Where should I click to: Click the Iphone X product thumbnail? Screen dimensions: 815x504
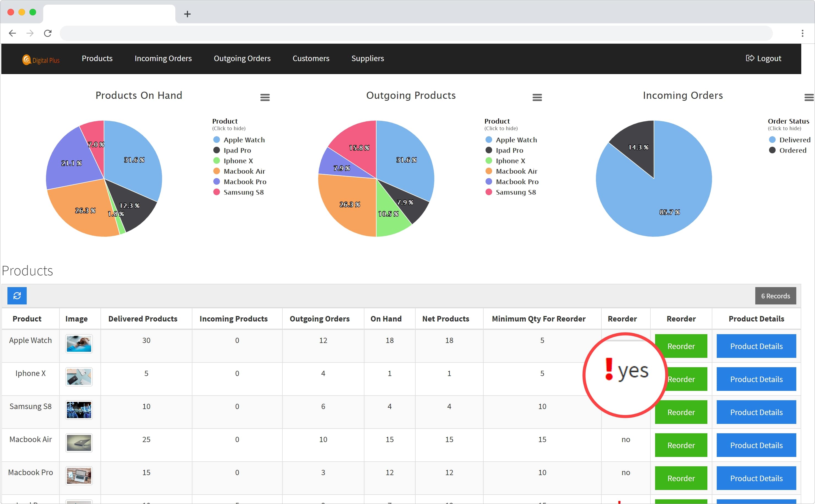point(79,377)
